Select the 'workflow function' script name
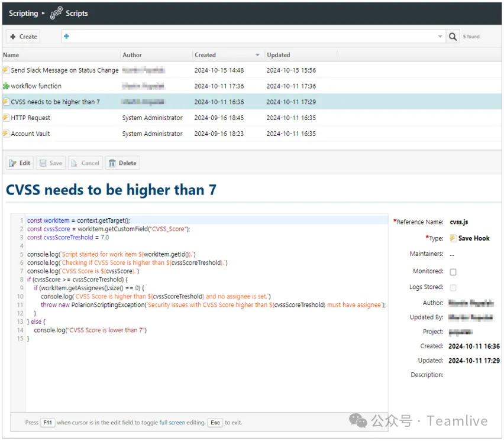The height and width of the screenshot is (441, 504). click(36, 86)
